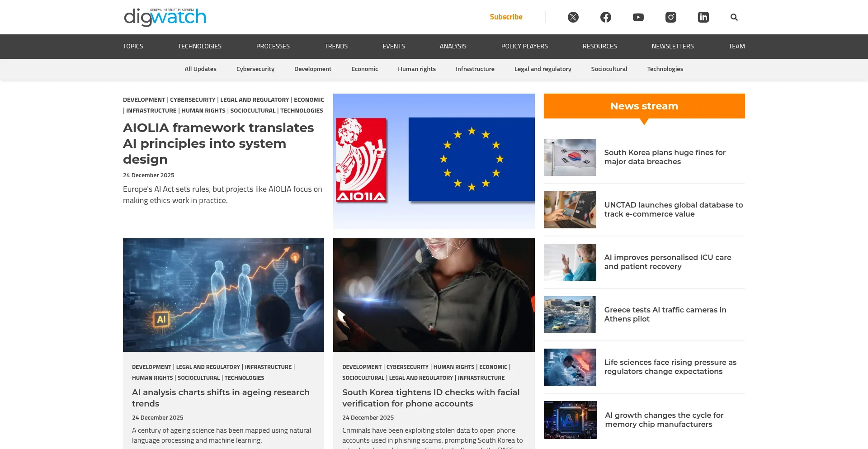Select the Cybersecurity filter tab
The image size is (868, 449).
255,69
